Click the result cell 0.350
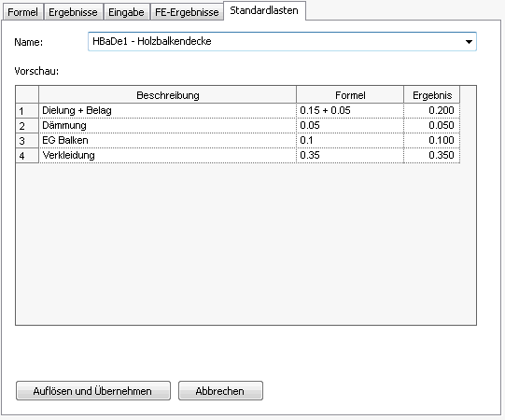The width and height of the screenshot is (505, 420). tap(432, 155)
